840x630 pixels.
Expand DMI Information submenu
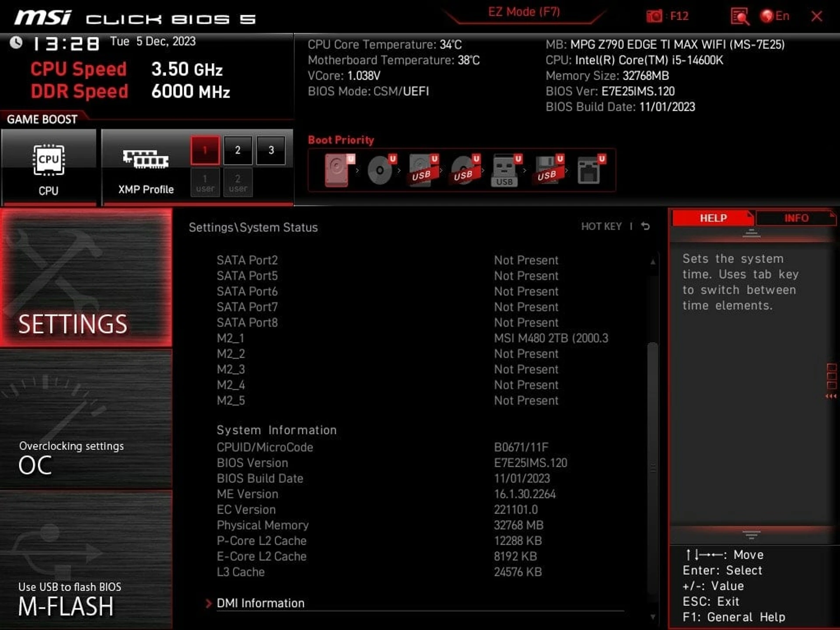[260, 603]
